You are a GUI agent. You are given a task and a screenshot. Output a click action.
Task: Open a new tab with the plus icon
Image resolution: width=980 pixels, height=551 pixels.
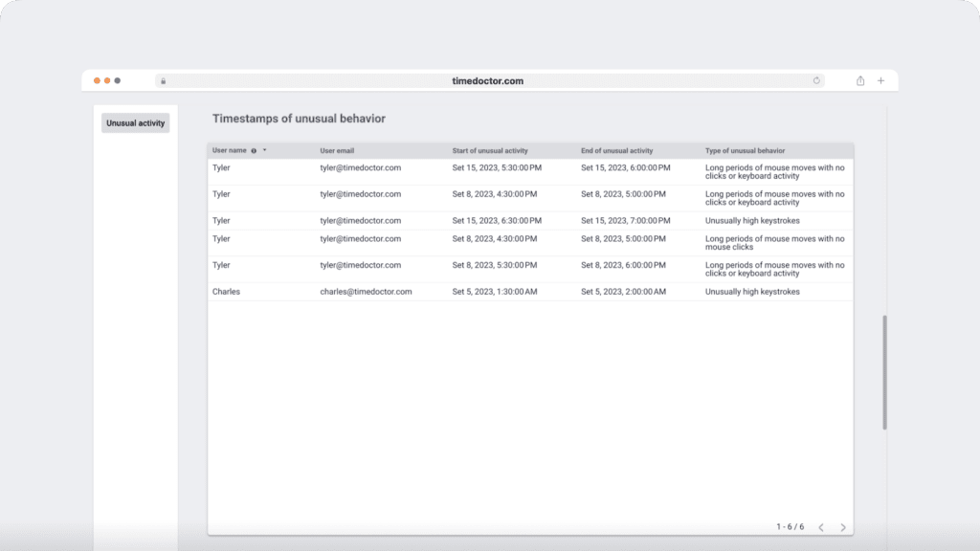point(880,80)
